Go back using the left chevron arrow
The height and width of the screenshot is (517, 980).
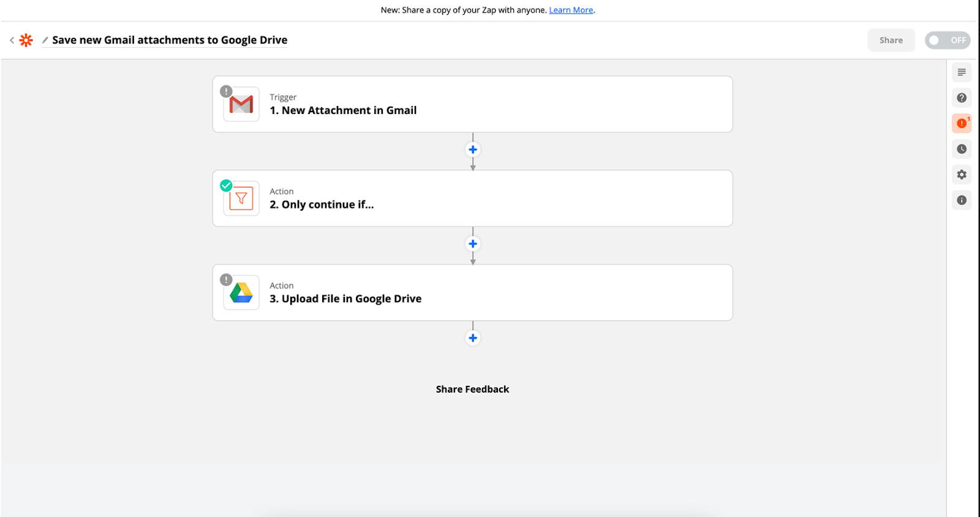(x=12, y=40)
